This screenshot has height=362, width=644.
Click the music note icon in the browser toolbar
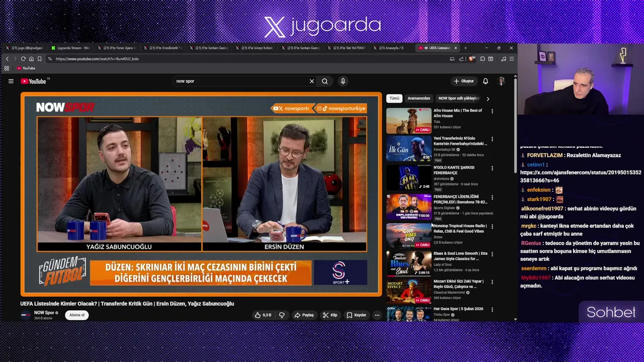504,59
